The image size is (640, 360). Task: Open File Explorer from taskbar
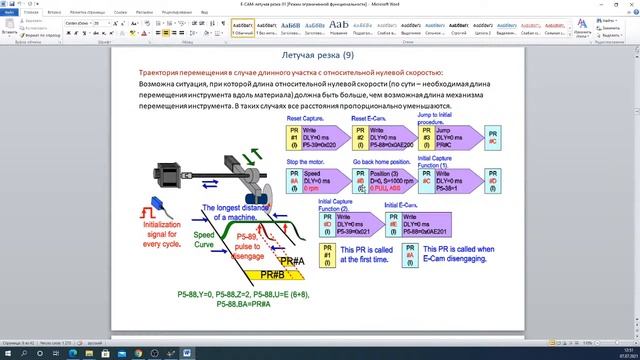coord(89,353)
